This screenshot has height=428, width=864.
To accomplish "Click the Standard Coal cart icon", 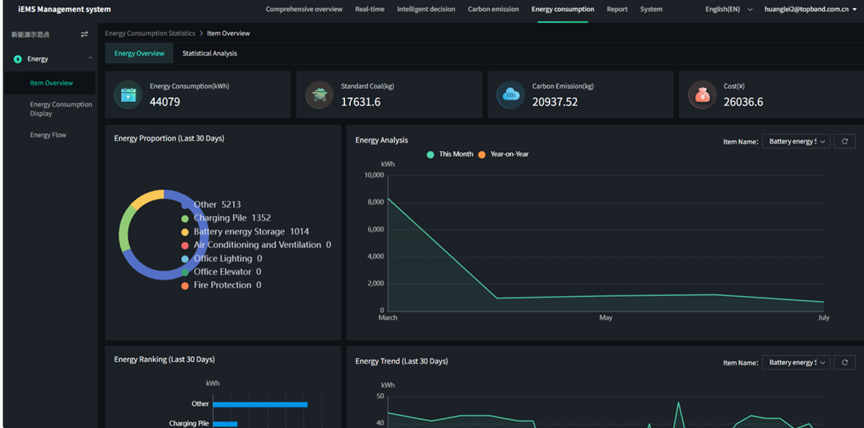I will coord(319,95).
